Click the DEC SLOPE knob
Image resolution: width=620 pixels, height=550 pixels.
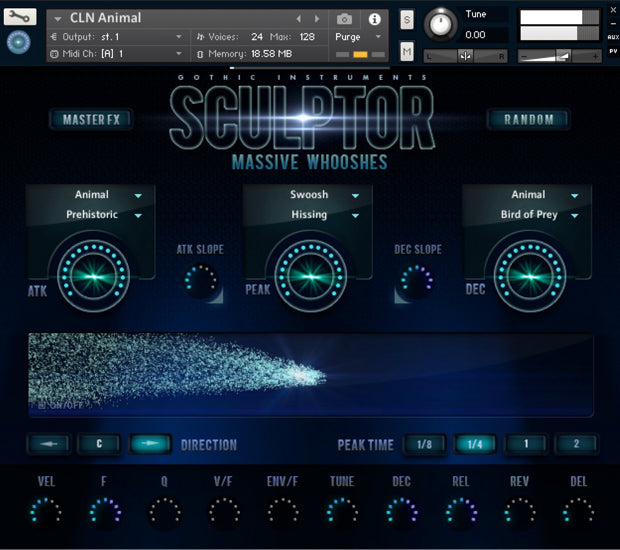(417, 280)
